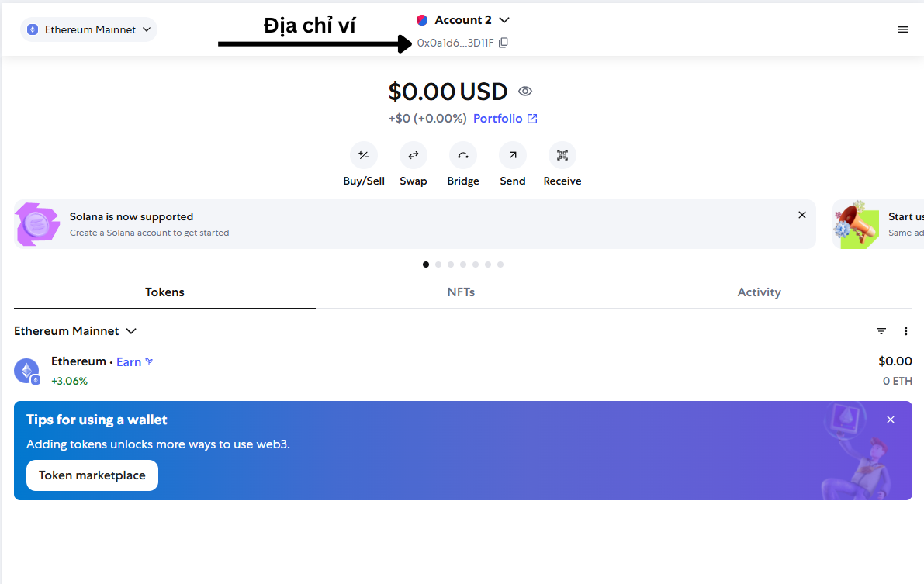Open token sort filter icon
The height and width of the screenshot is (584, 924).
click(881, 331)
